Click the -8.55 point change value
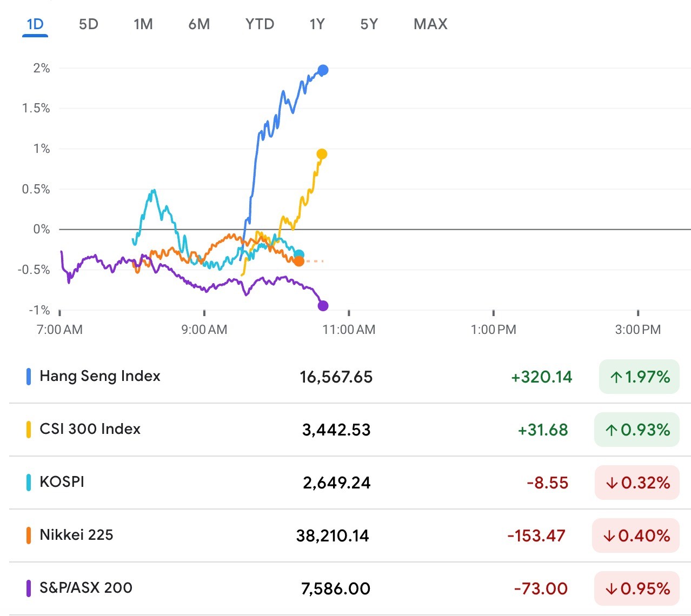The height and width of the screenshot is (616, 691). (548, 483)
